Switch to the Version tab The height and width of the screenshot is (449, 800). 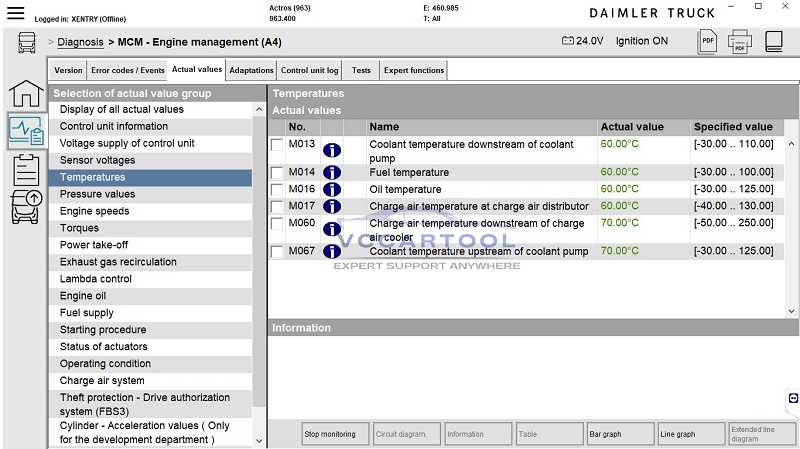[68, 70]
